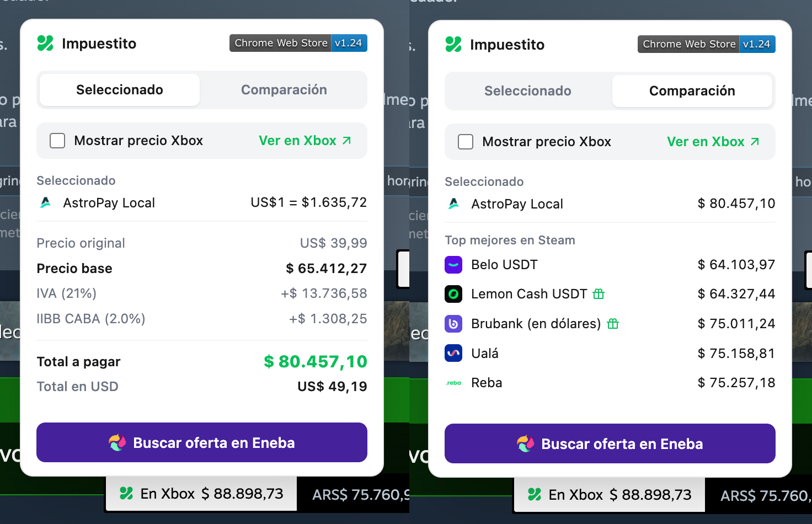Click En Xbox $ 88.898,73 badge on left
Viewport: 812px width, 524px height.
tap(201, 494)
